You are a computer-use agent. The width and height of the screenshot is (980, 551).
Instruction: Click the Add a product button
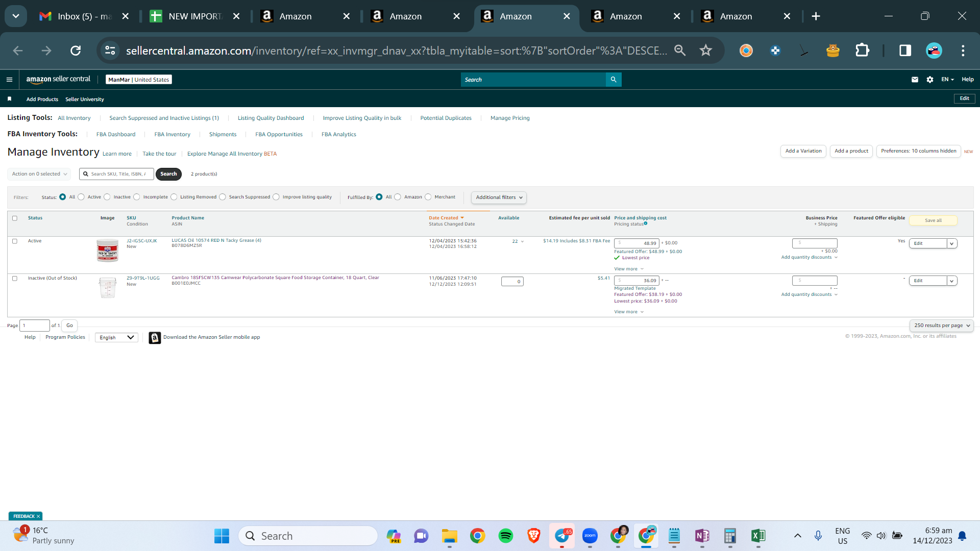851,151
